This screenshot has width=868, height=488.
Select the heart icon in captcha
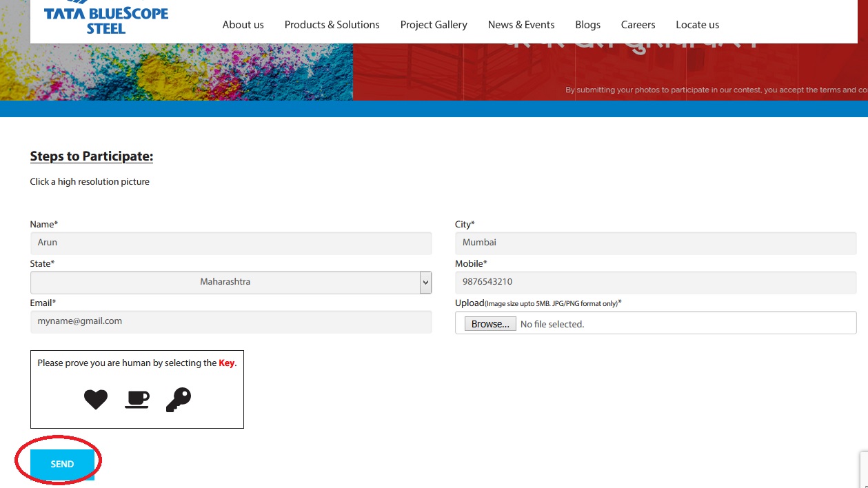click(96, 399)
